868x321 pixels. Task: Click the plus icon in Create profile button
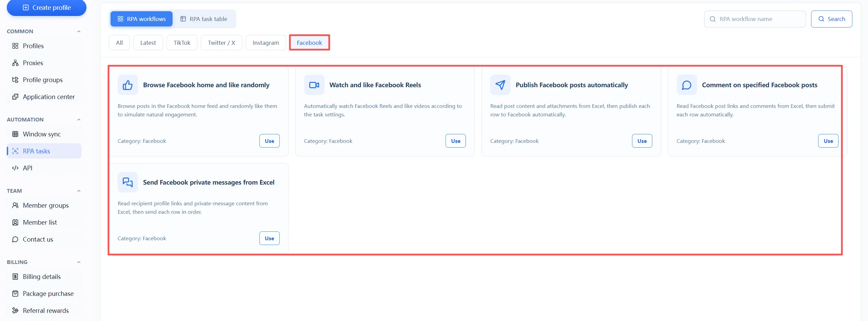(x=26, y=7)
